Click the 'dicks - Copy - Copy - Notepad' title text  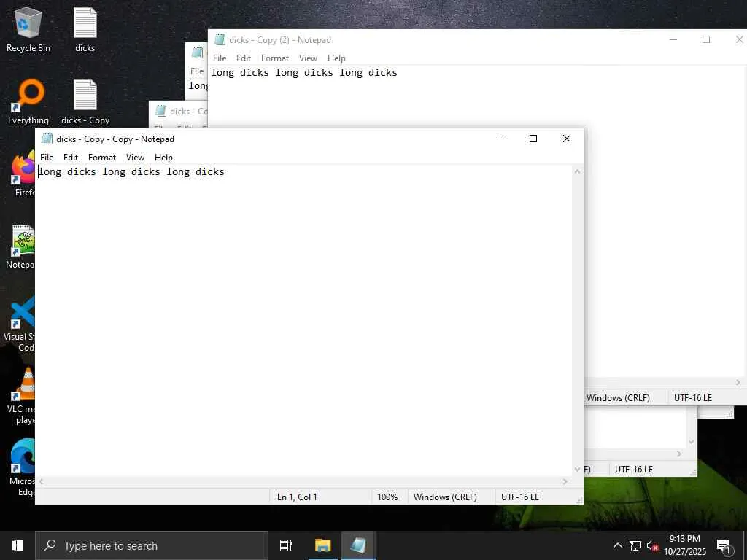click(x=115, y=139)
